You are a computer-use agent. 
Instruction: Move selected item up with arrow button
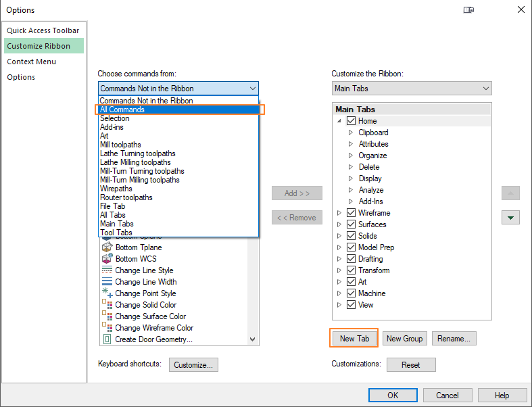click(x=510, y=193)
